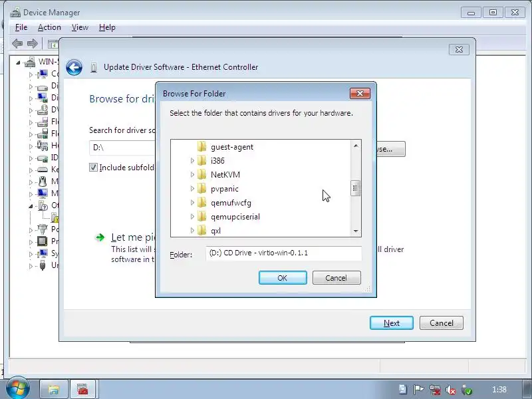The height and width of the screenshot is (399, 532).
Task: Expand the i386 folder node
Action: [192, 160]
